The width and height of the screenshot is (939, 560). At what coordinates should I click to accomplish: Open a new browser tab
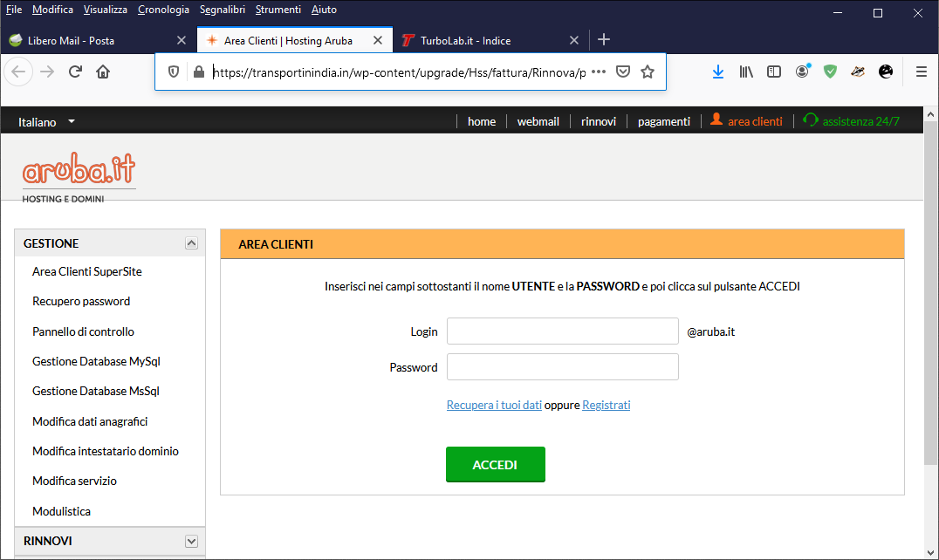604,39
